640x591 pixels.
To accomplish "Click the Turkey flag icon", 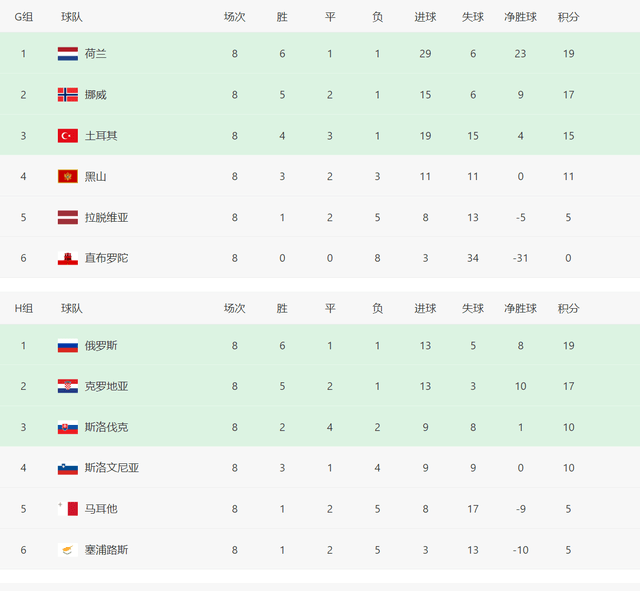I will [x=68, y=136].
